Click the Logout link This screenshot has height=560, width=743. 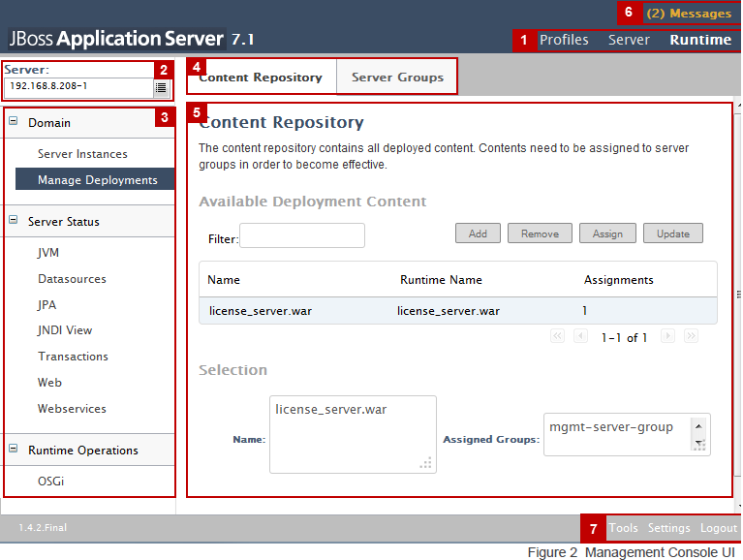pos(719,528)
